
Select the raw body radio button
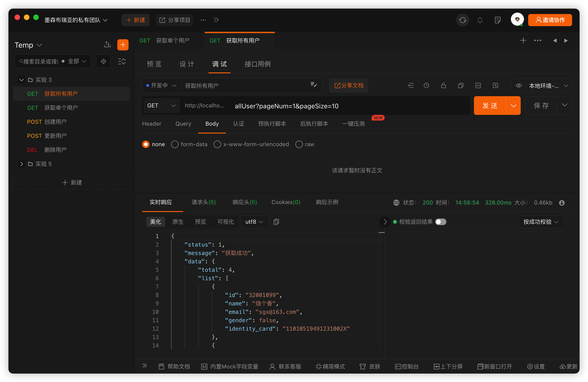(x=299, y=144)
